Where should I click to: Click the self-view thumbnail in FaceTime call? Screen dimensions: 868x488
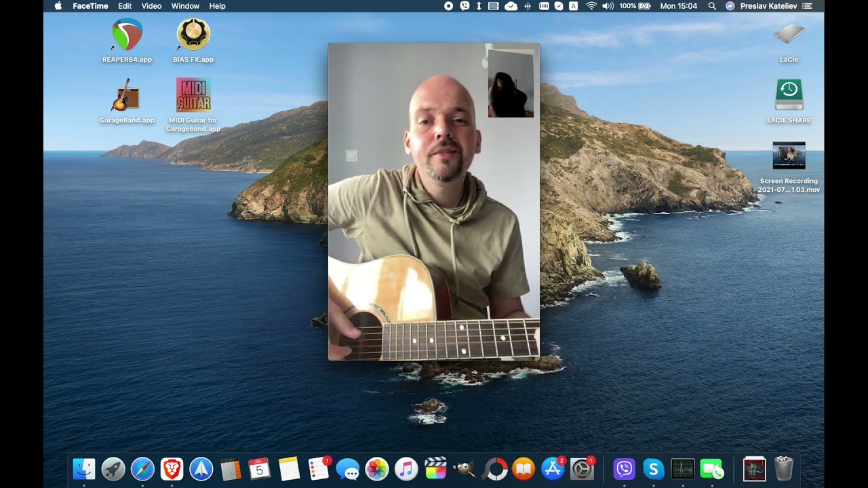coord(511,83)
